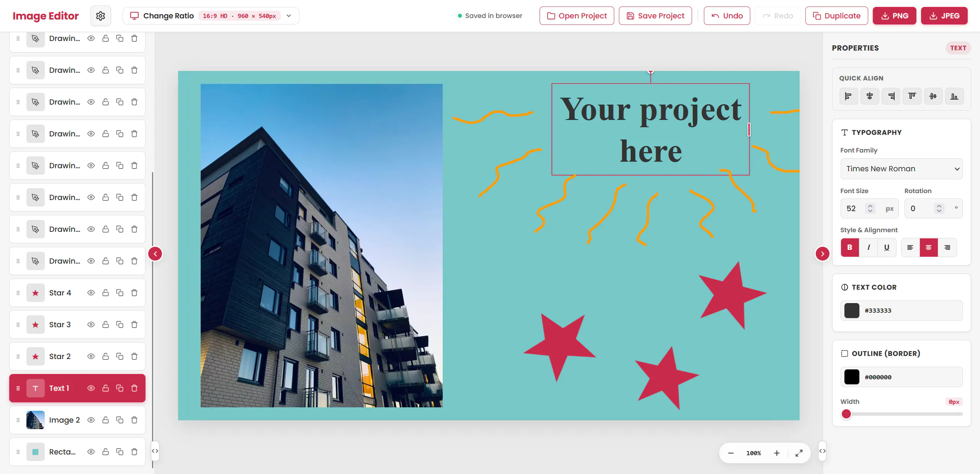Click the Font Size stepper arrows
The height and width of the screenshot is (474, 980).
pyautogui.click(x=870, y=208)
